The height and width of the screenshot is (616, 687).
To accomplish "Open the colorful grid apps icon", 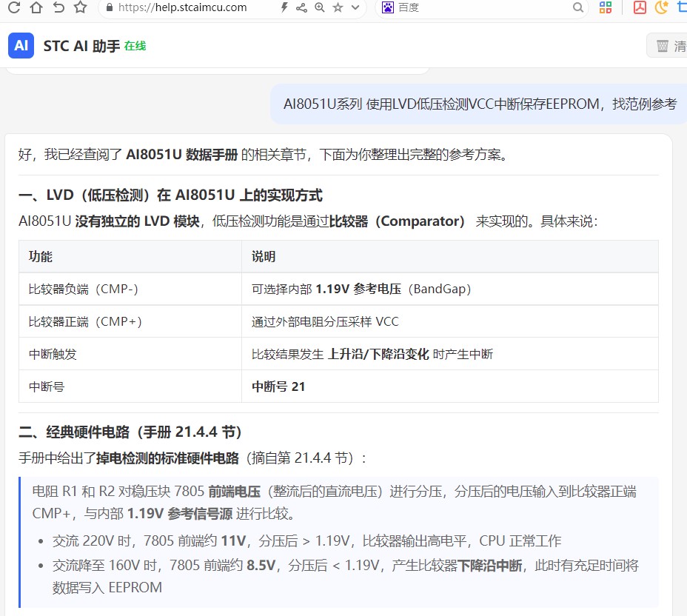I will 606,7.
